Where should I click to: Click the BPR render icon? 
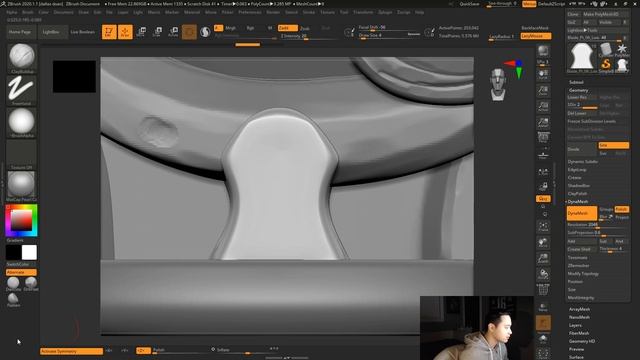tap(543, 51)
